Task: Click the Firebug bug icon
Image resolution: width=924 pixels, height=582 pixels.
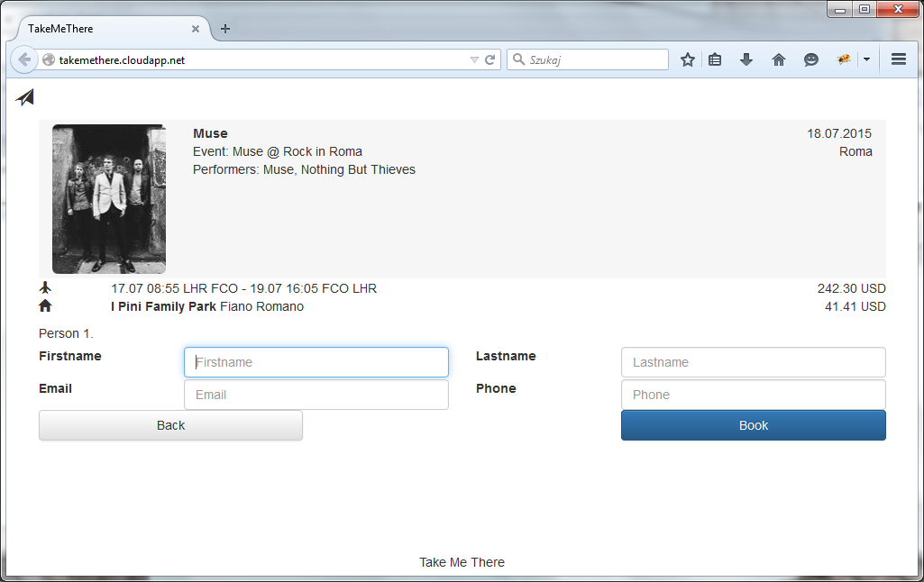Action: point(844,59)
